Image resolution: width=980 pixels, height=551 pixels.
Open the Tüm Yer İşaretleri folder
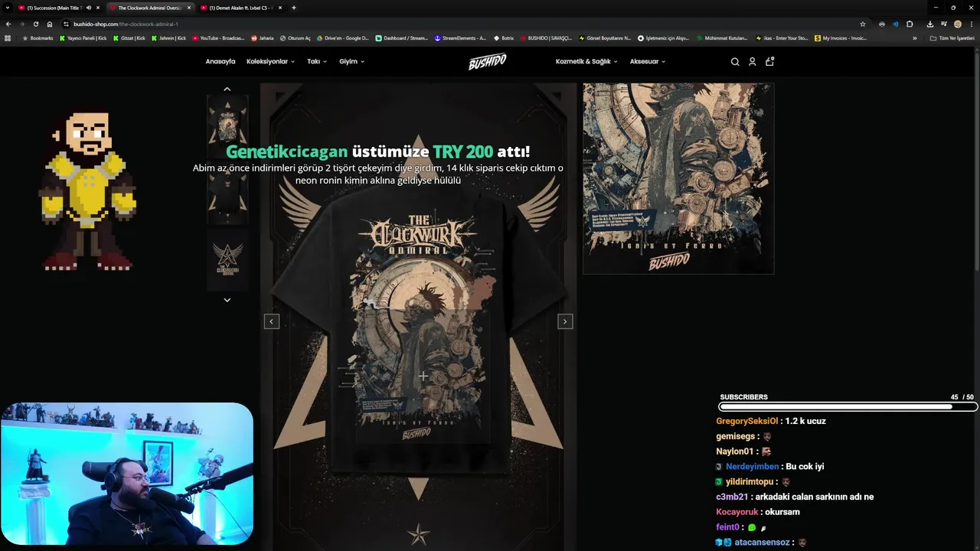click(x=952, y=37)
